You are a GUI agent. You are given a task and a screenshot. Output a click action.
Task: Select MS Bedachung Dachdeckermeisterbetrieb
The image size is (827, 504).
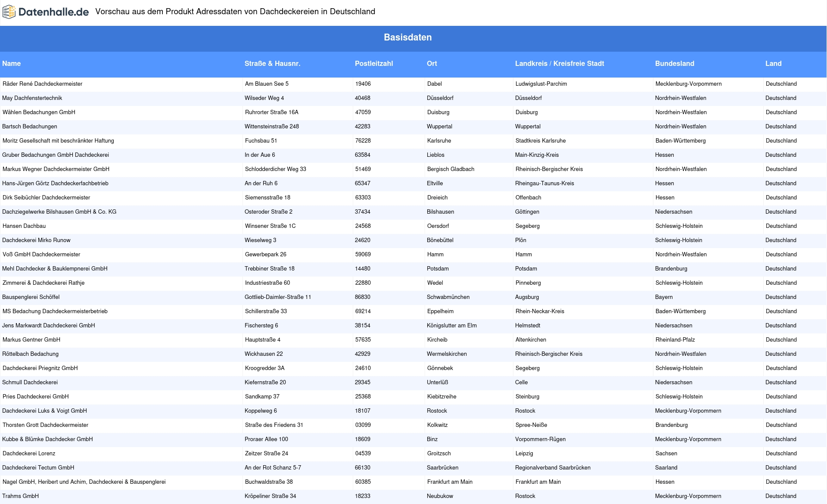[55, 311]
